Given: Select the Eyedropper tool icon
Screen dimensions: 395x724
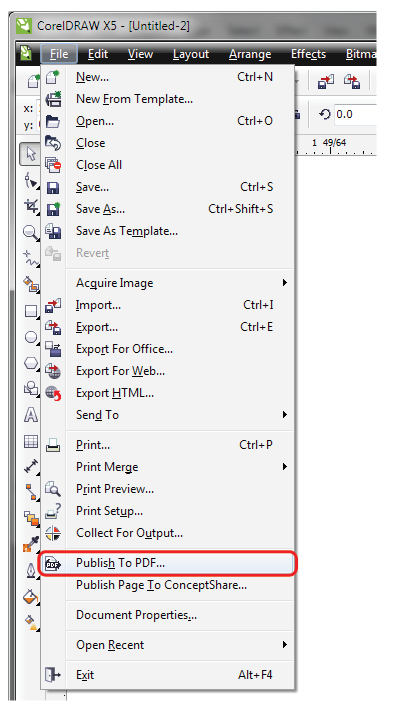Looking at the screenshot, I should pos(31,545).
